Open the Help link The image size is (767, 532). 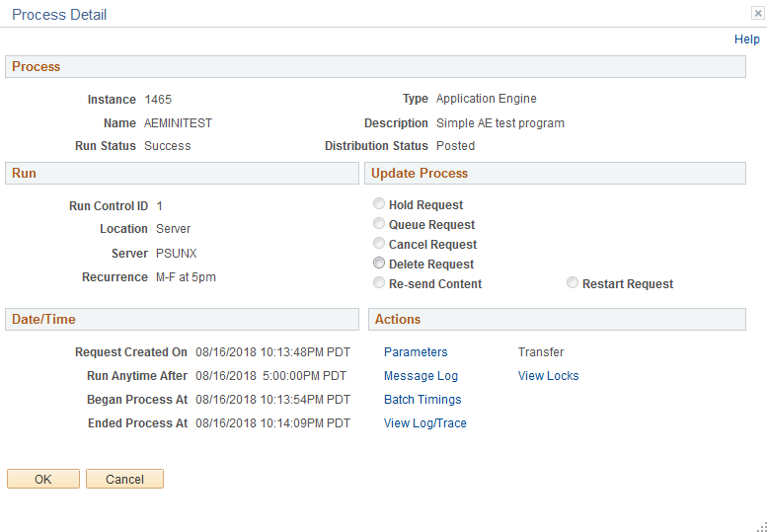[x=747, y=39]
